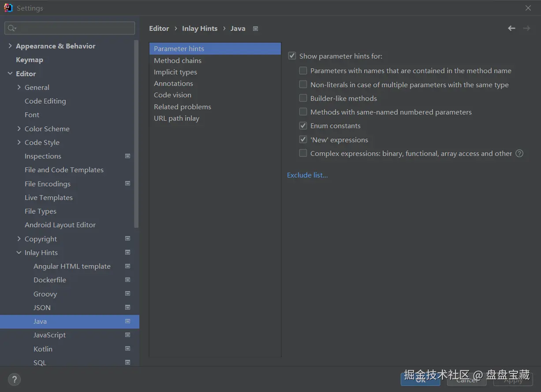This screenshot has height=392, width=541.
Task: Click the search magnifier icon in settings search
Action: pyautogui.click(x=11, y=28)
